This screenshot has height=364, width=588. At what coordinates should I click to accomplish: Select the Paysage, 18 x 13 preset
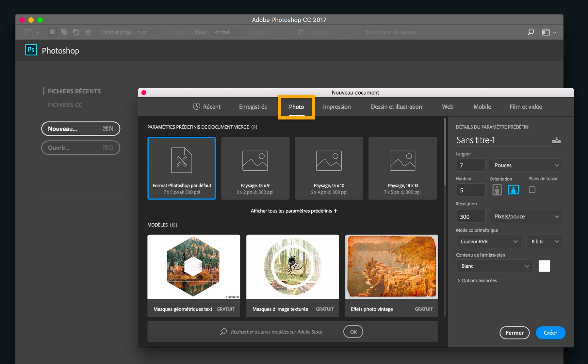402,168
